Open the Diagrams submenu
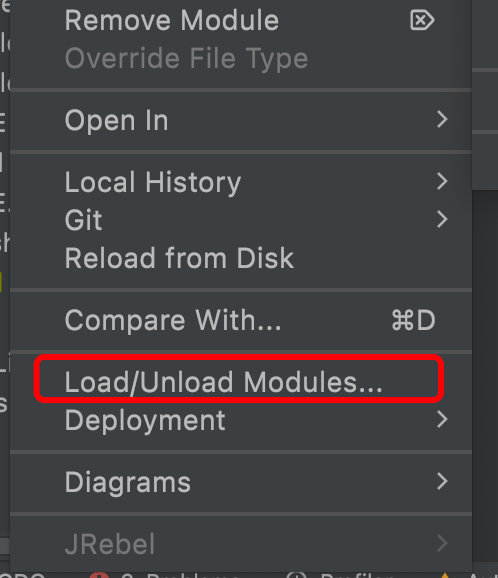The height and width of the screenshot is (578, 498). [241, 482]
